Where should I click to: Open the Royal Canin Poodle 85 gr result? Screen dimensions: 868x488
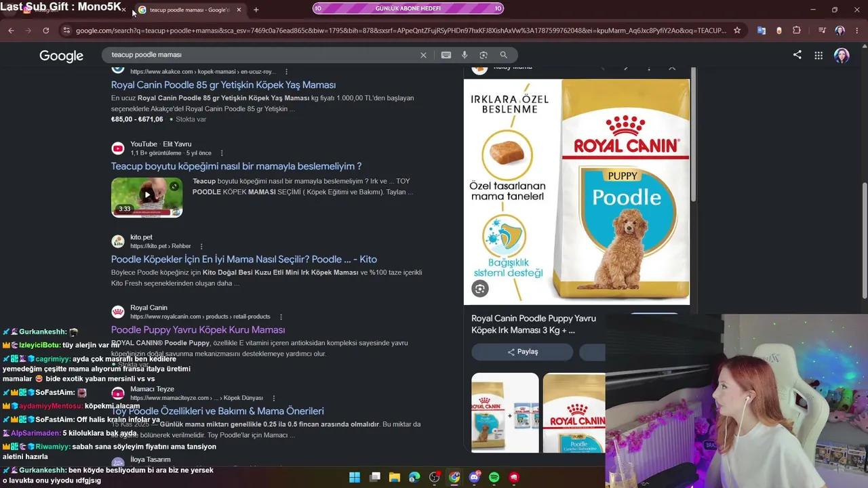[223, 85]
